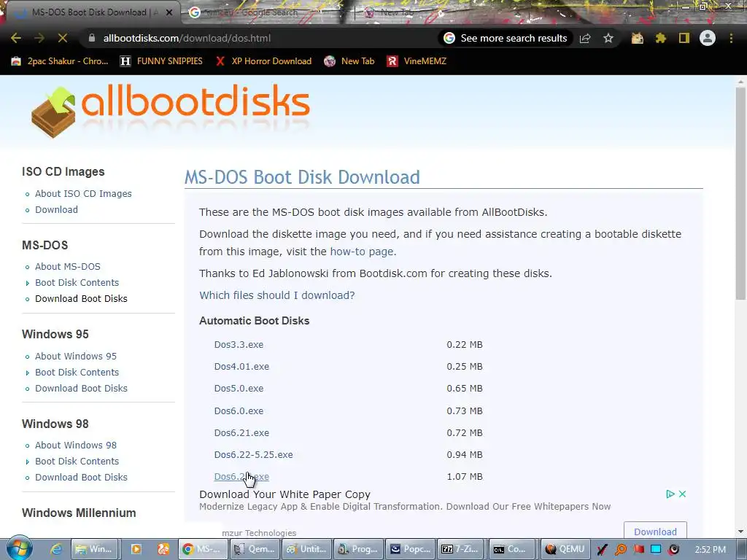Open About MS-DOS link

coord(68,266)
